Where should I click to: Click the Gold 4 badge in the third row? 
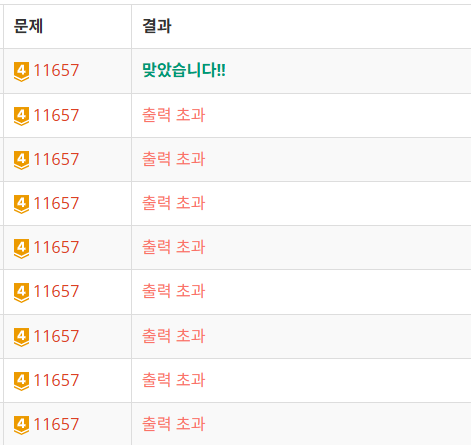click(x=21, y=160)
